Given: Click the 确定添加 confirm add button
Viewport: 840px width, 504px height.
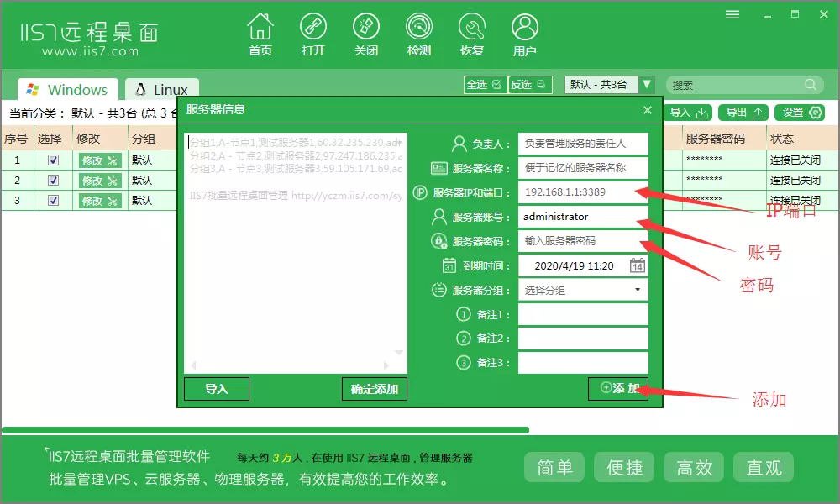Looking at the screenshot, I should [375, 389].
